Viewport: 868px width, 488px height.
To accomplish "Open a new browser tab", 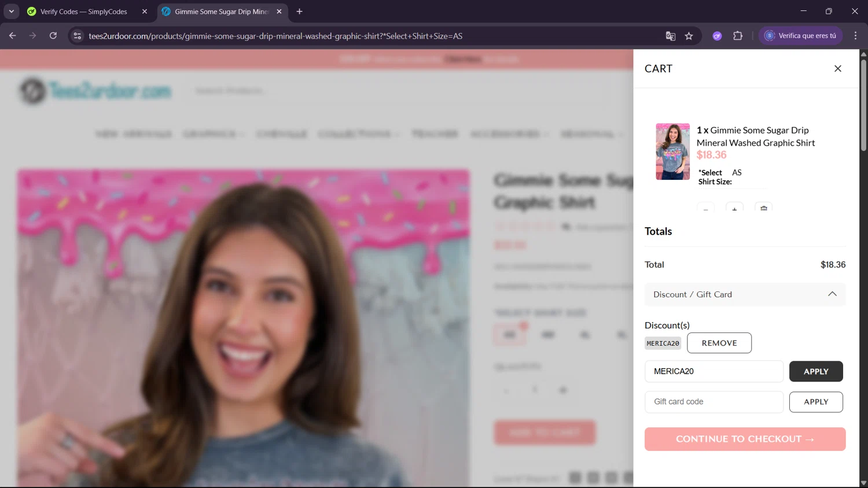I will pos(299,12).
